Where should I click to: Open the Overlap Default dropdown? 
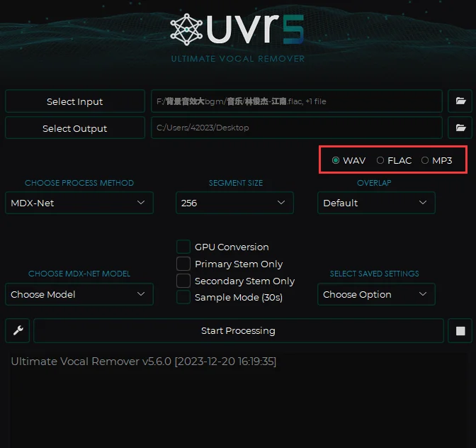click(x=375, y=203)
